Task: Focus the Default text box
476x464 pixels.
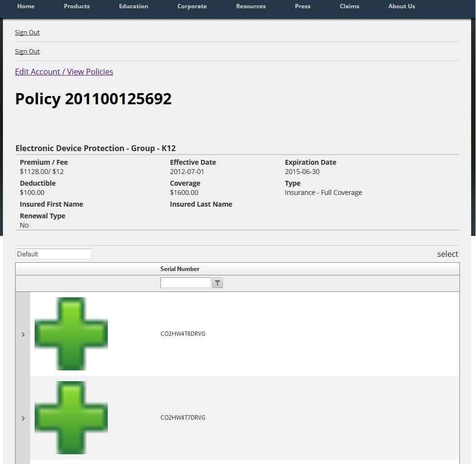Action: click(54, 254)
